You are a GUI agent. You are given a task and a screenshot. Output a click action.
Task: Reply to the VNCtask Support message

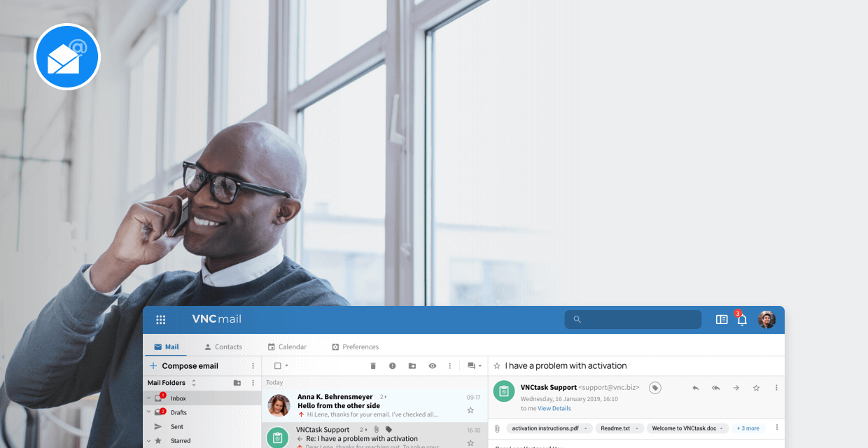click(695, 388)
